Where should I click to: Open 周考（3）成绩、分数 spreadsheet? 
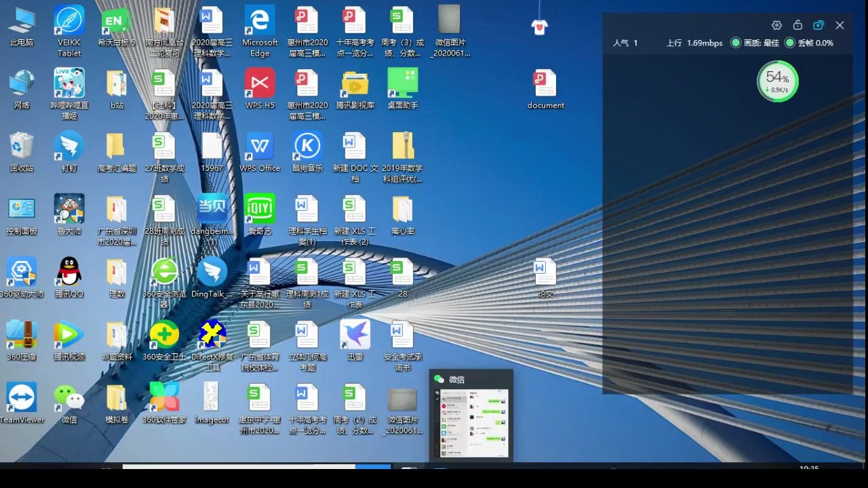[403, 31]
